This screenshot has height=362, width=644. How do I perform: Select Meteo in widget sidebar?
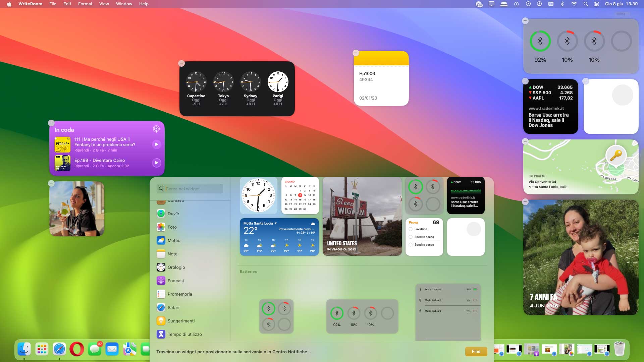tap(174, 240)
